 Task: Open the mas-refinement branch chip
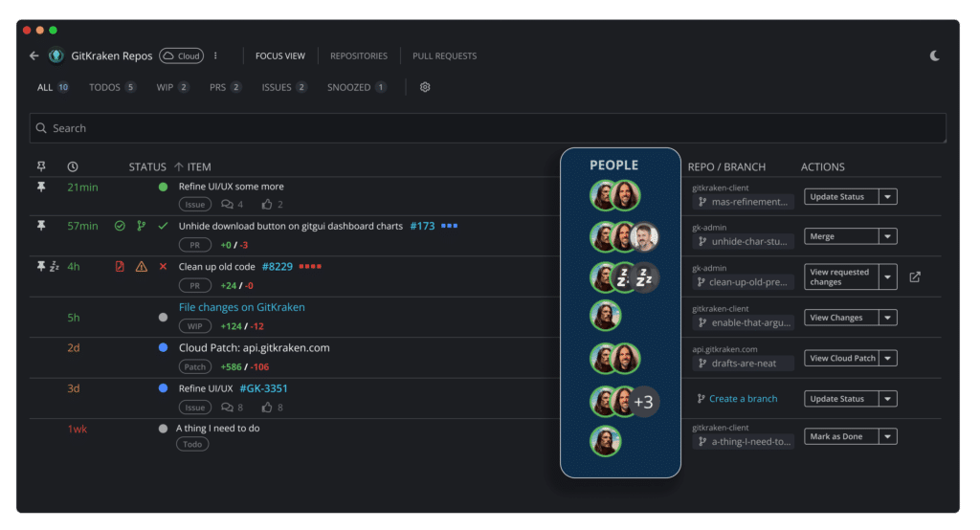pyautogui.click(x=743, y=202)
